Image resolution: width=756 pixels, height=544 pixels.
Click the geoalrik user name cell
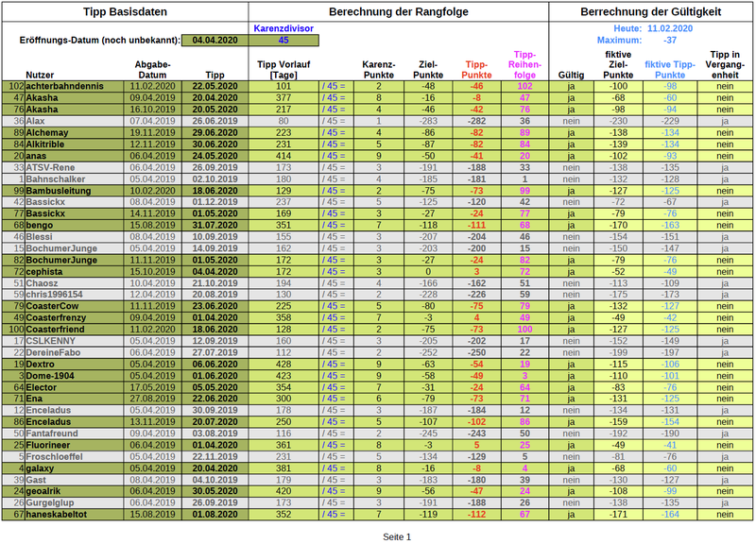(x=75, y=491)
